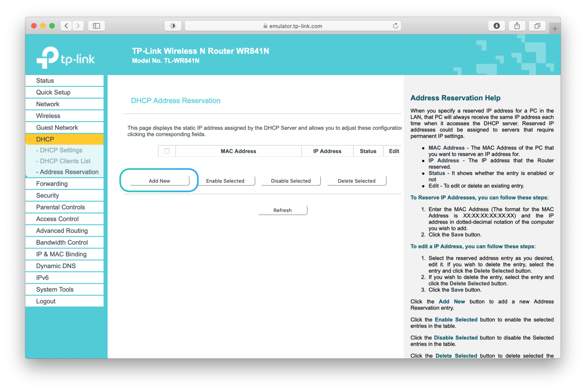Click the Safari forward arrow
Image resolution: width=586 pixels, height=392 pixels.
(x=78, y=26)
